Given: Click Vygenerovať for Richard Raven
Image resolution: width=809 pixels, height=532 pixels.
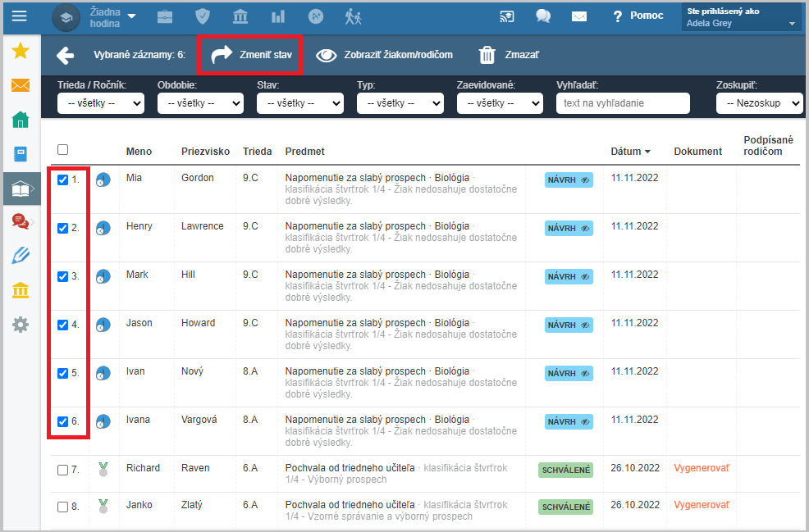Looking at the screenshot, I should (702, 468).
